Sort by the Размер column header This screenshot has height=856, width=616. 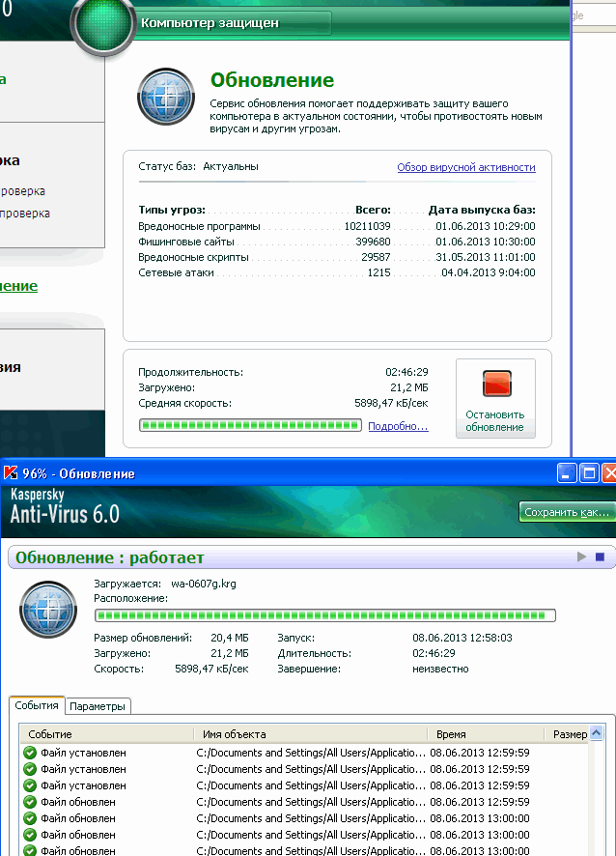tap(568, 734)
